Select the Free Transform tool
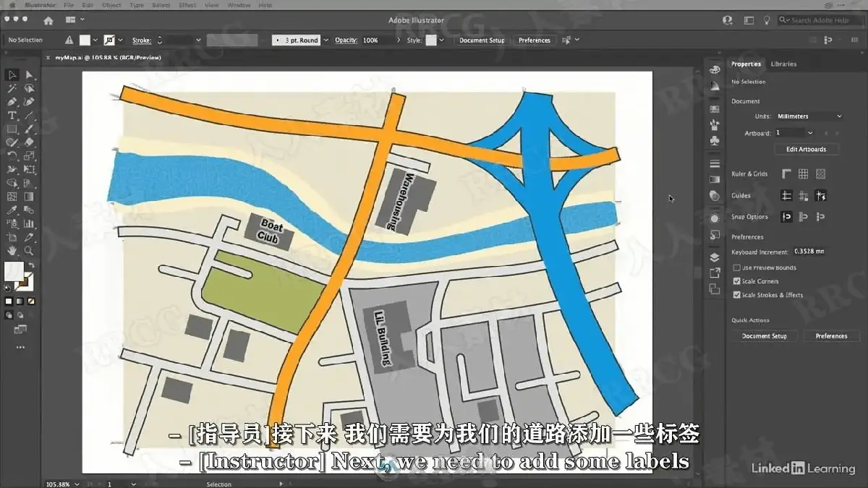 coord(29,169)
